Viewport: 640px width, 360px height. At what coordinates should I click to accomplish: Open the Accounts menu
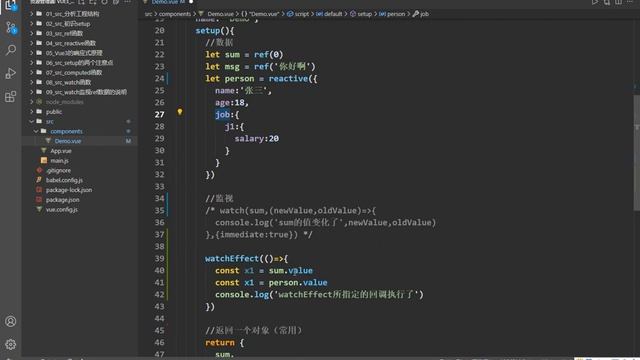point(11,321)
